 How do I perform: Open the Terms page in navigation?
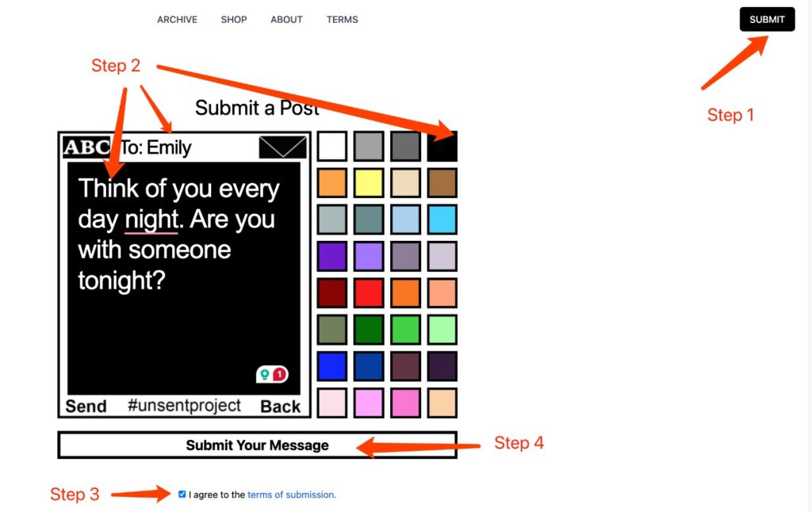click(342, 20)
